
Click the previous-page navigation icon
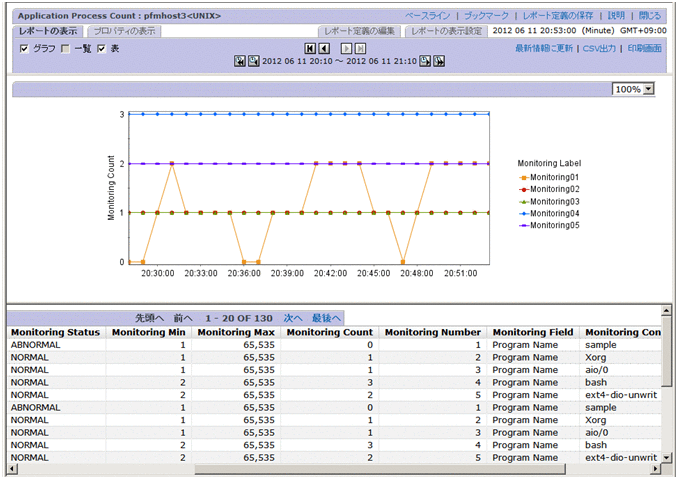click(324, 48)
